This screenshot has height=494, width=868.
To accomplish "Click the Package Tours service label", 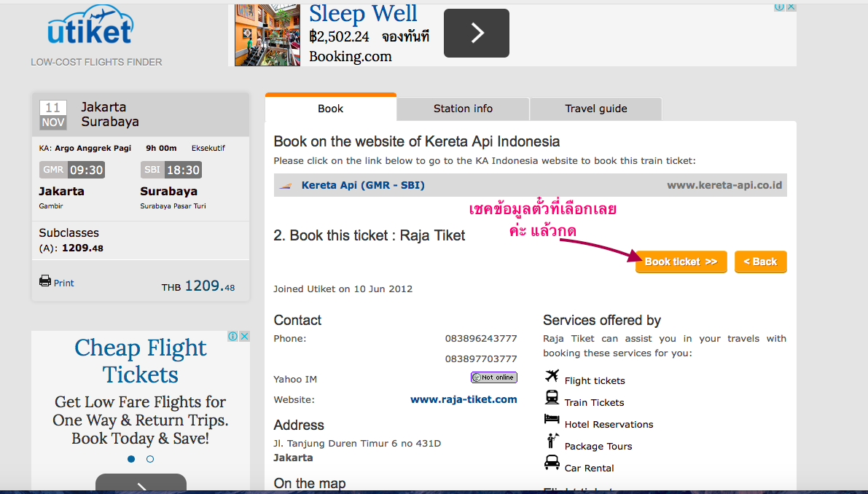I will pyautogui.click(x=598, y=446).
